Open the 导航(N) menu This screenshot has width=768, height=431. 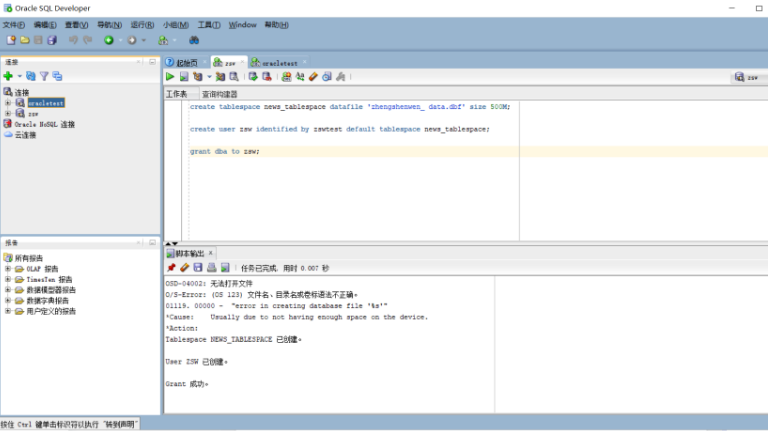[x=109, y=24]
